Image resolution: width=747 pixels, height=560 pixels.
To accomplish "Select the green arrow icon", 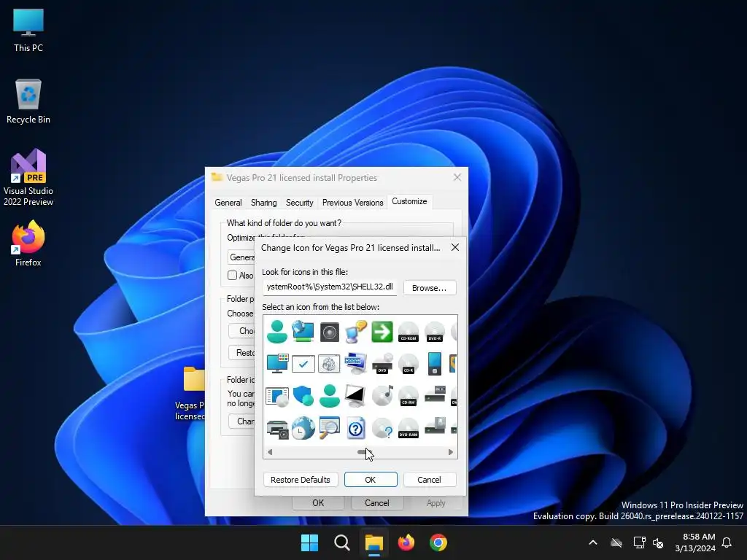I will coord(382,332).
